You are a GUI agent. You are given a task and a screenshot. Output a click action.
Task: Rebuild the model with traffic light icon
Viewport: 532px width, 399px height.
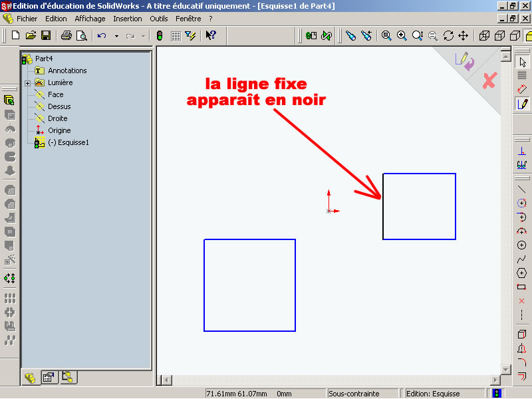[160, 35]
